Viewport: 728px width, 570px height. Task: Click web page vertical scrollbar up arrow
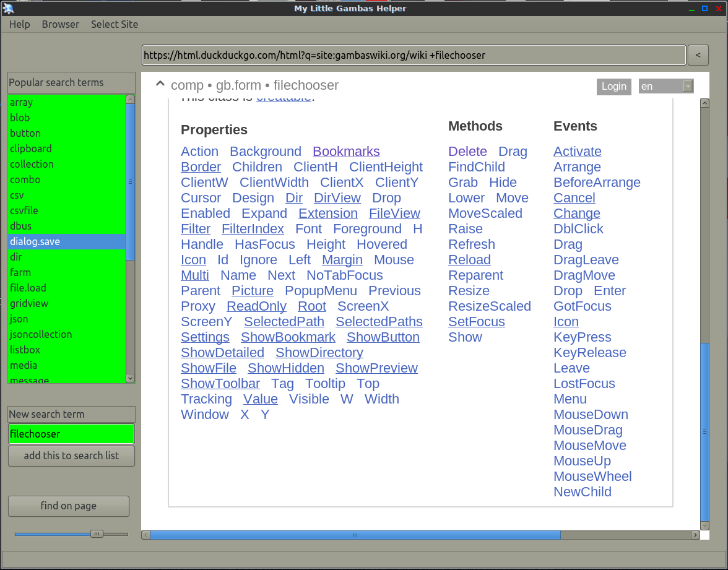(x=704, y=103)
